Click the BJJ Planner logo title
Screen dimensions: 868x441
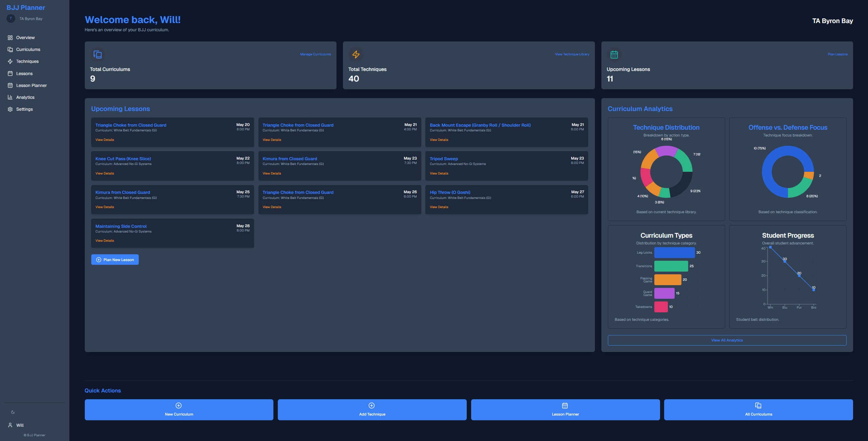pos(26,7)
